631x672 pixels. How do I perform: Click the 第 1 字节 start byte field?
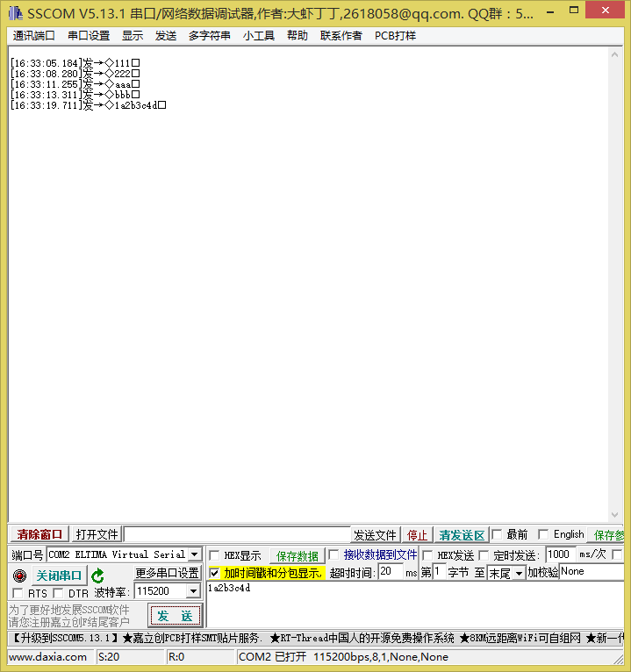click(x=439, y=572)
